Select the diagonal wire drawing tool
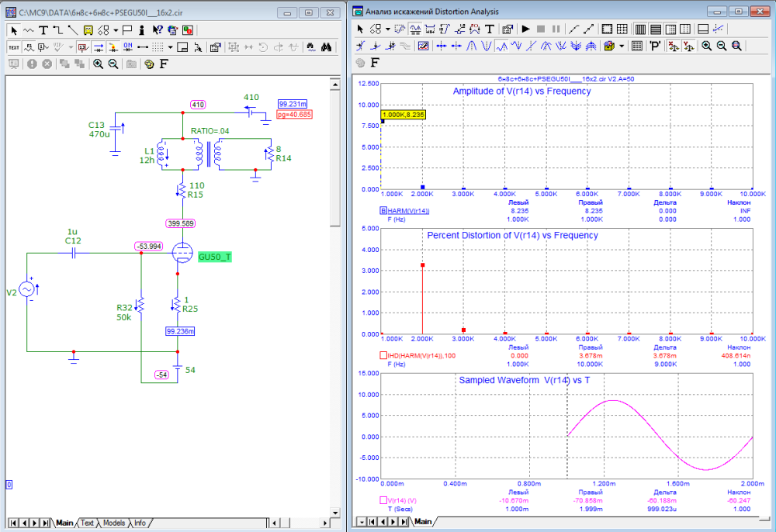776x532 pixels. pyautogui.click(x=72, y=30)
